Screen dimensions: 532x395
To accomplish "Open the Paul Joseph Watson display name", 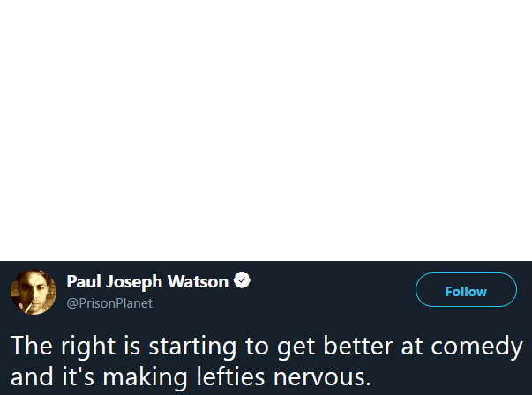I will [x=147, y=282].
